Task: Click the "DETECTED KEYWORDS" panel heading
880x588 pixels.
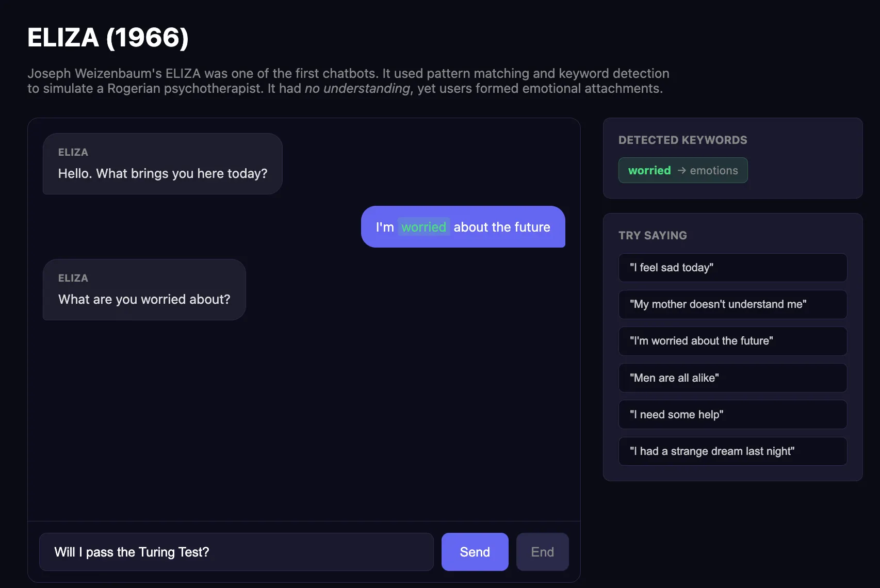Action: tap(682, 140)
